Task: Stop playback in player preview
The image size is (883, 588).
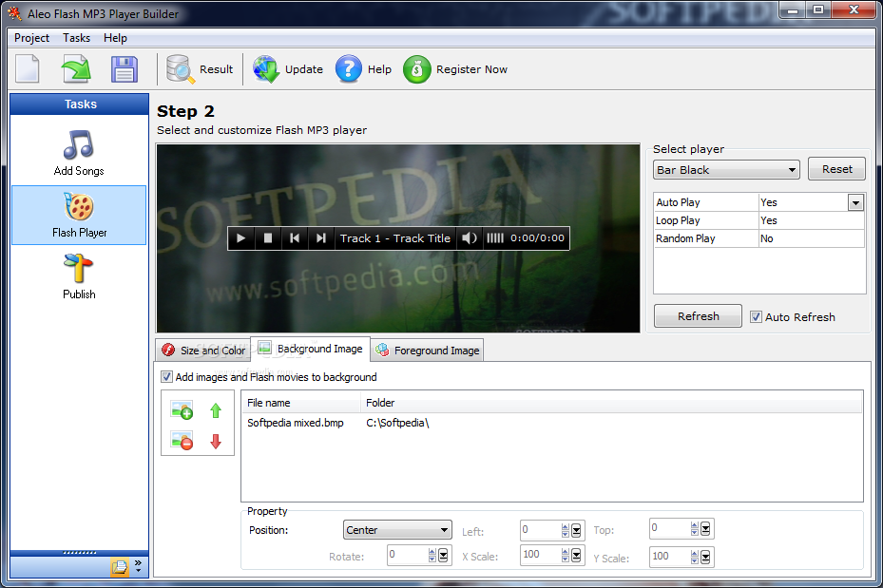Action: pyautogui.click(x=268, y=238)
